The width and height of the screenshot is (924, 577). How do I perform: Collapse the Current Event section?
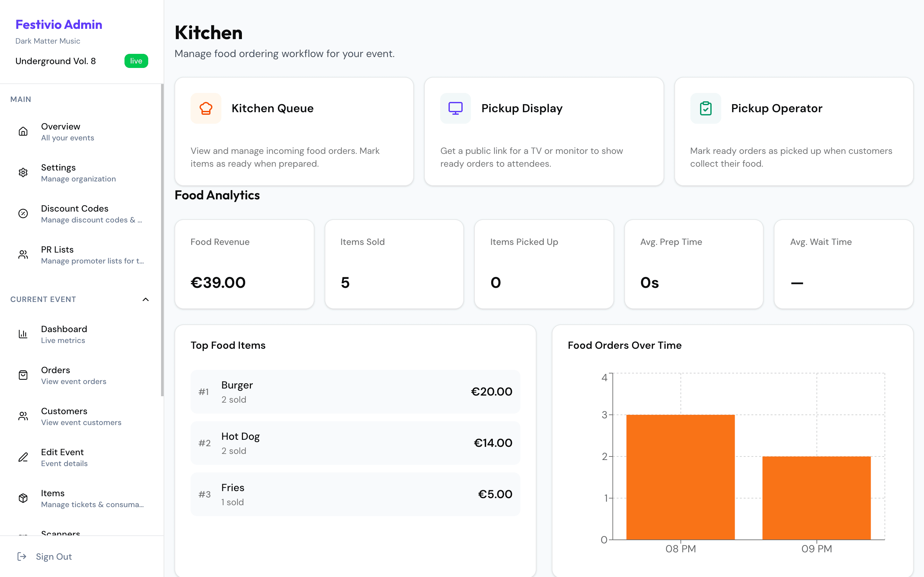(x=145, y=299)
